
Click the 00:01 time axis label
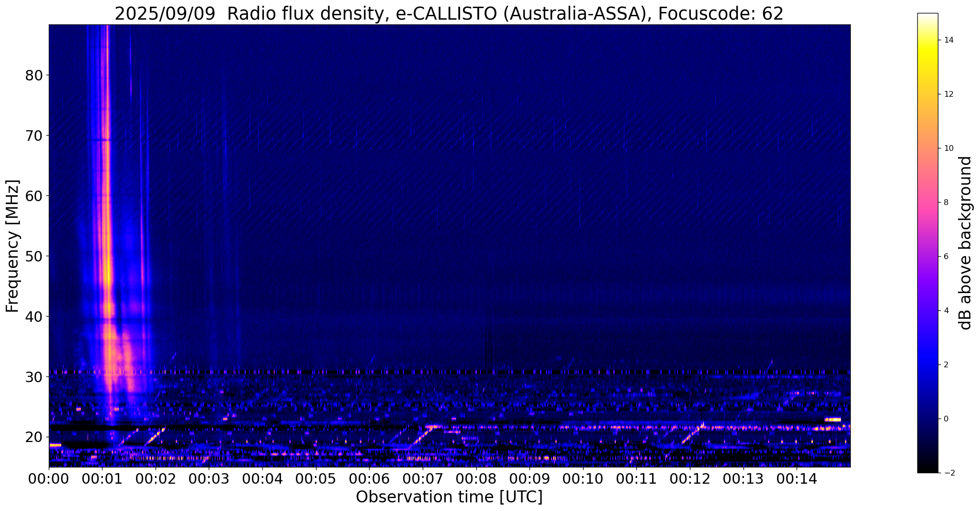click(102, 478)
